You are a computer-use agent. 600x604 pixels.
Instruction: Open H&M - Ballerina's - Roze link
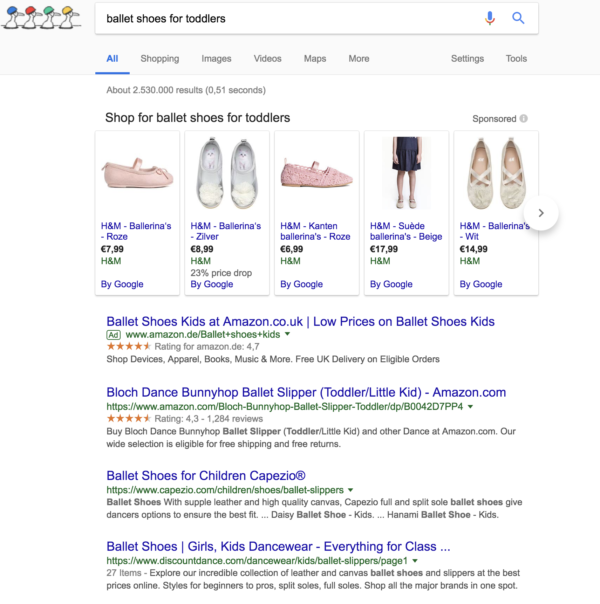(136, 231)
